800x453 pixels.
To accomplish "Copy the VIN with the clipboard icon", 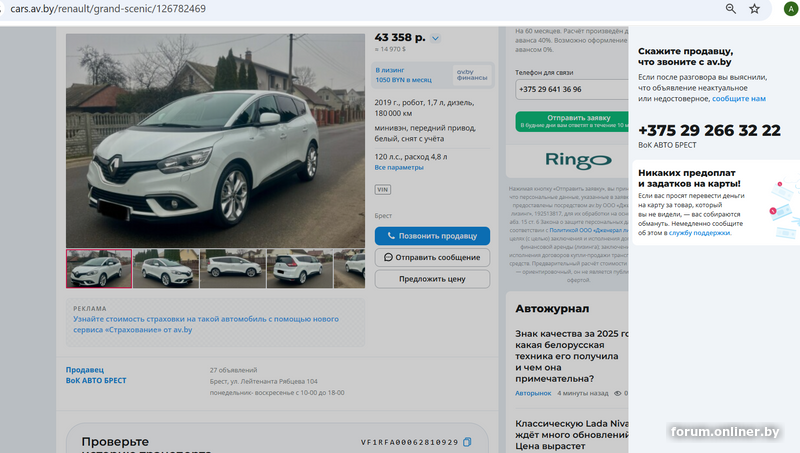I will click(467, 442).
